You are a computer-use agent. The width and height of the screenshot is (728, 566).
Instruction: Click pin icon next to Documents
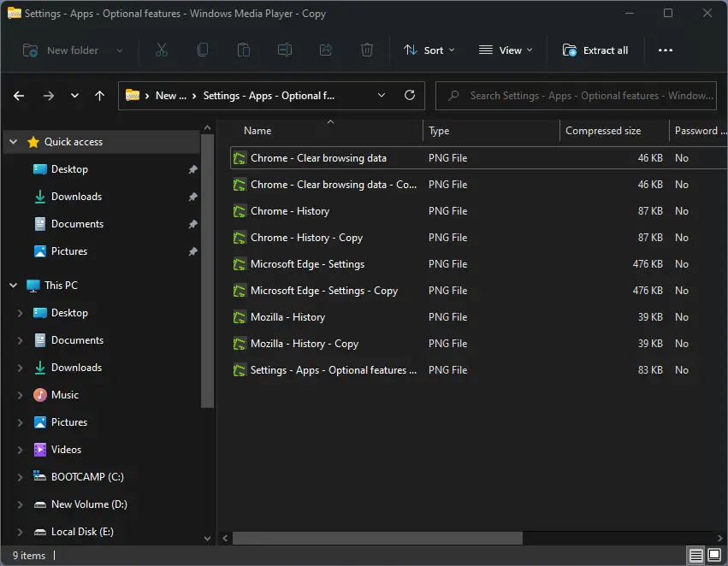[192, 224]
